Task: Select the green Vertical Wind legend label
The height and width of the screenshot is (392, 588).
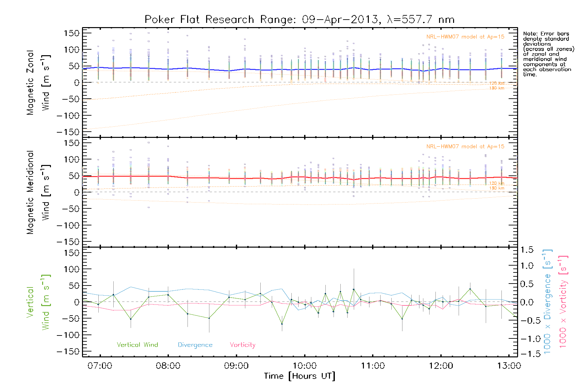Action: click(137, 345)
